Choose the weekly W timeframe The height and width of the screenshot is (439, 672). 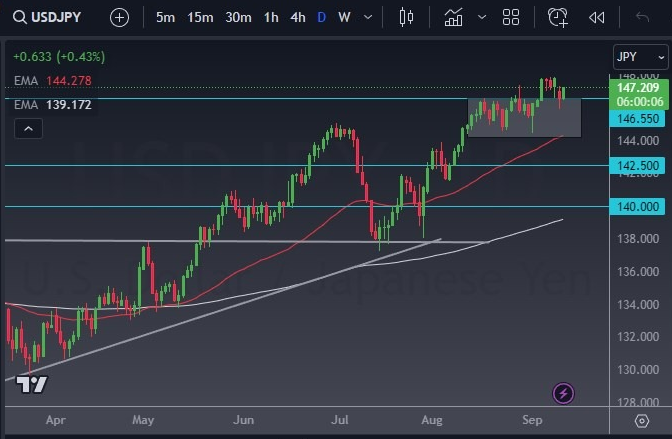click(x=344, y=17)
